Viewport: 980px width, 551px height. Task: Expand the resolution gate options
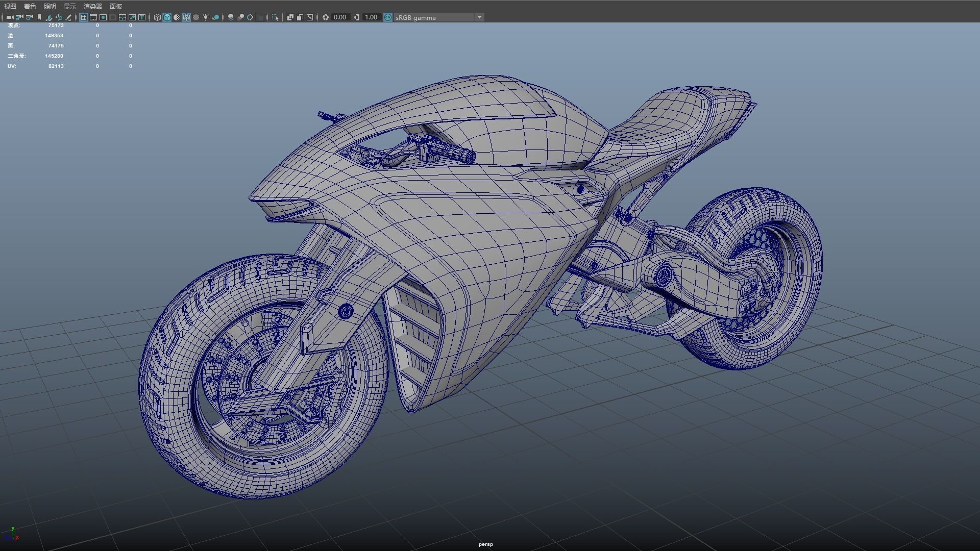(103, 17)
